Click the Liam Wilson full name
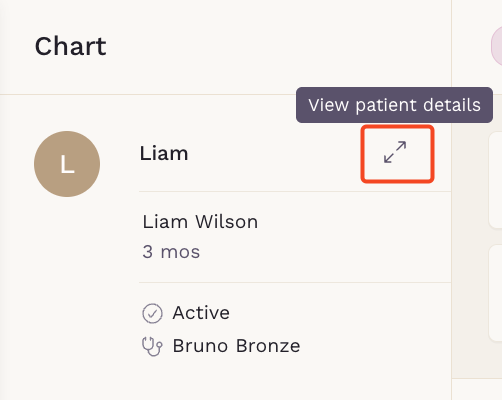This screenshot has height=400, width=502. (200, 222)
